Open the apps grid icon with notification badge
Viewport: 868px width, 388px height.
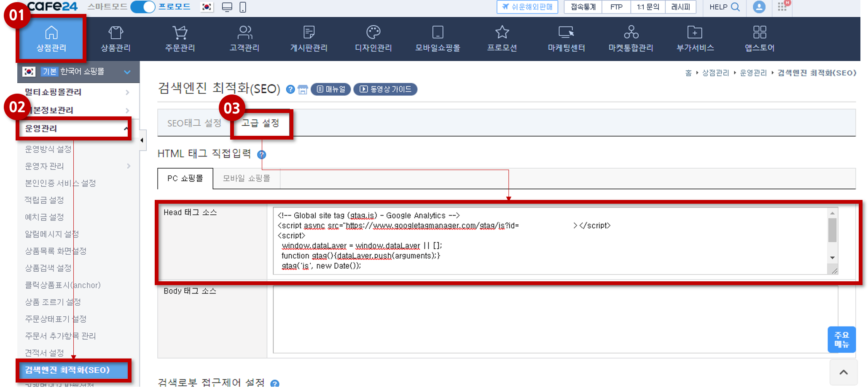[782, 7]
